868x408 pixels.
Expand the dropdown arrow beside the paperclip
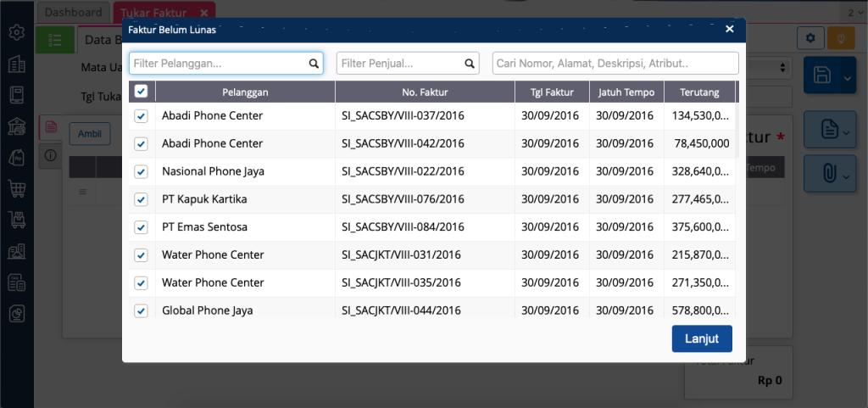(x=846, y=175)
